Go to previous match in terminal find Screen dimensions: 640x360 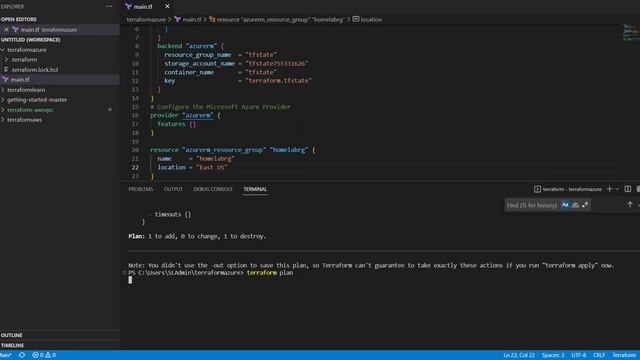(630, 205)
